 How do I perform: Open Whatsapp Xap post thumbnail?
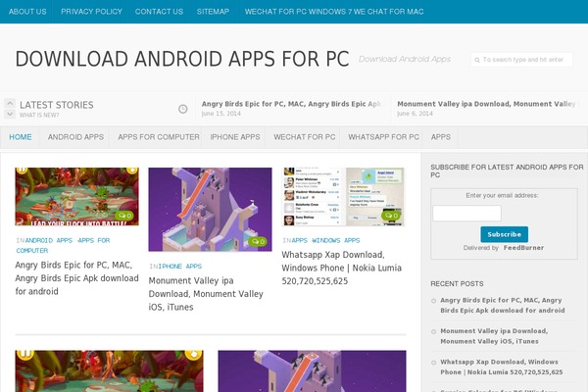click(x=344, y=197)
